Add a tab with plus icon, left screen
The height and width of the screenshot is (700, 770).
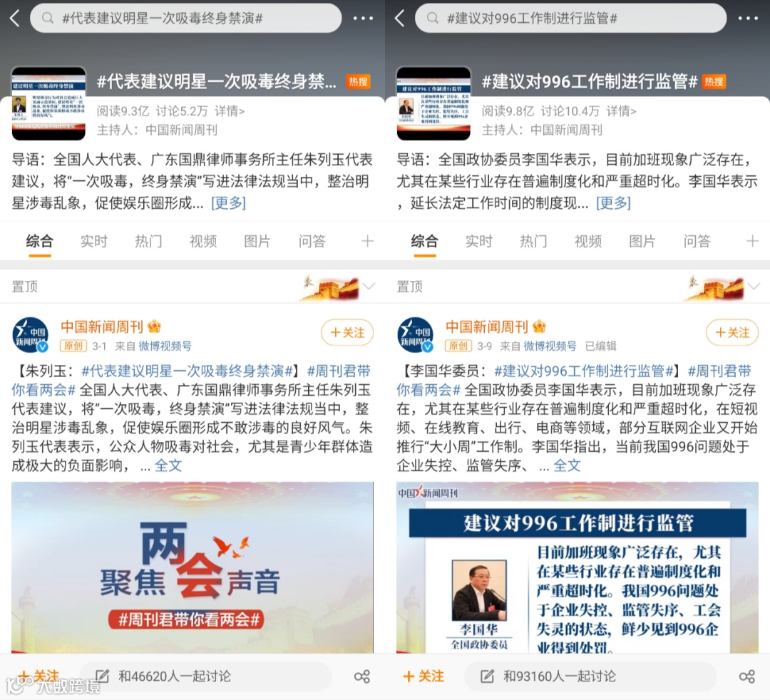[x=367, y=241]
